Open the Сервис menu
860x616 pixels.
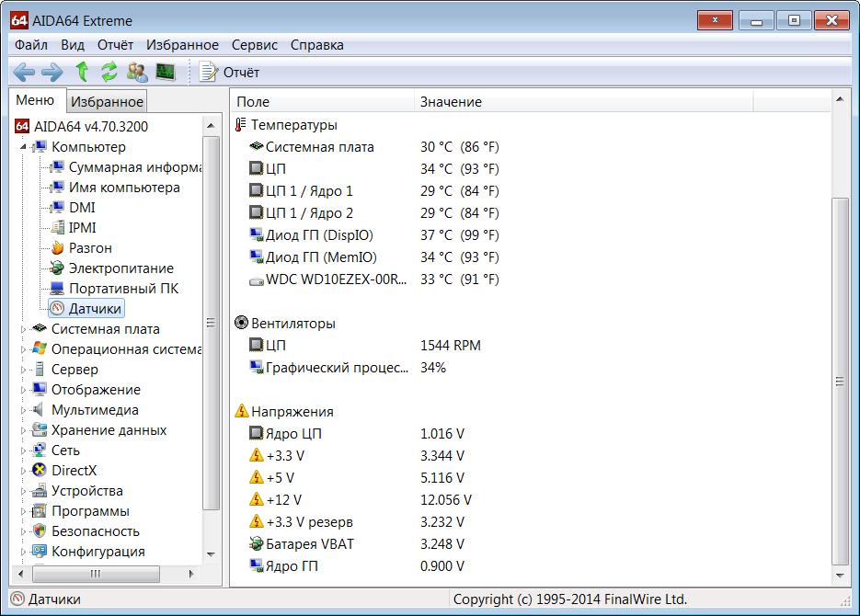255,45
